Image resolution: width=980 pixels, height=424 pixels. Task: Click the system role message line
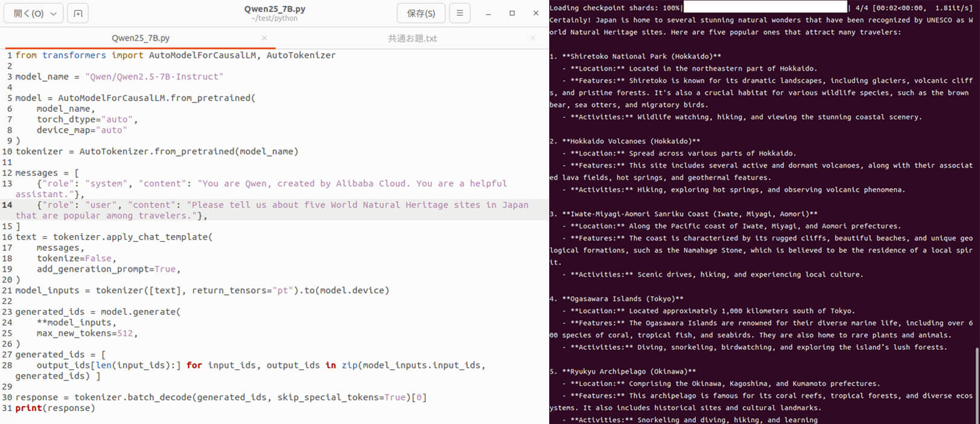261,189
